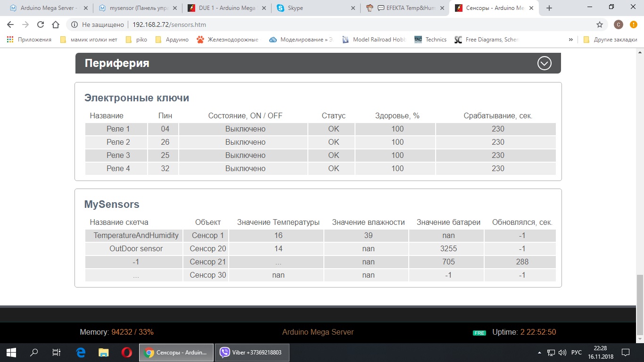Viewport: 644px width, 362px height.
Task: Show more bookmarks with the double chevron
Action: tap(571, 40)
